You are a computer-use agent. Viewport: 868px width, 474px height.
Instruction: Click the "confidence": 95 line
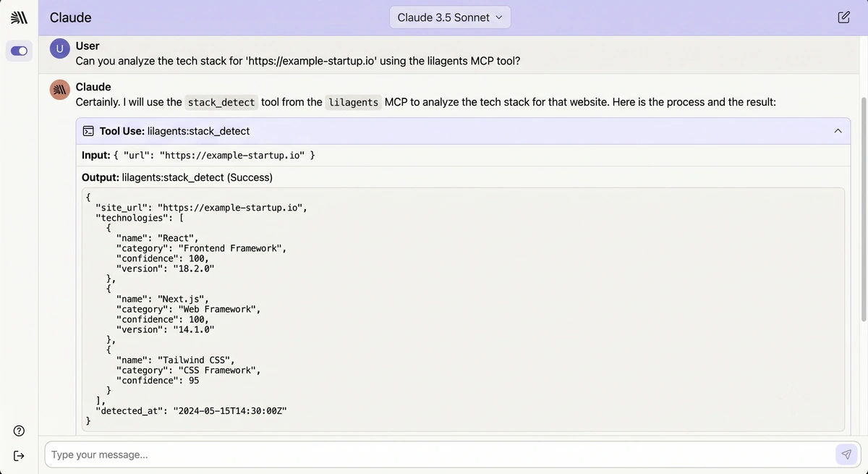[157, 380]
